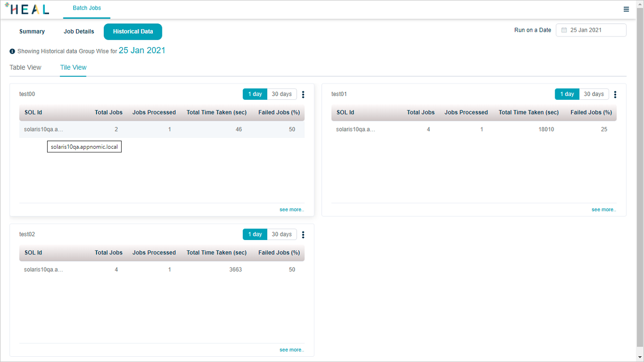Toggle test01 tile to 30 days
Image resolution: width=644 pixels, height=362 pixels.
click(594, 94)
